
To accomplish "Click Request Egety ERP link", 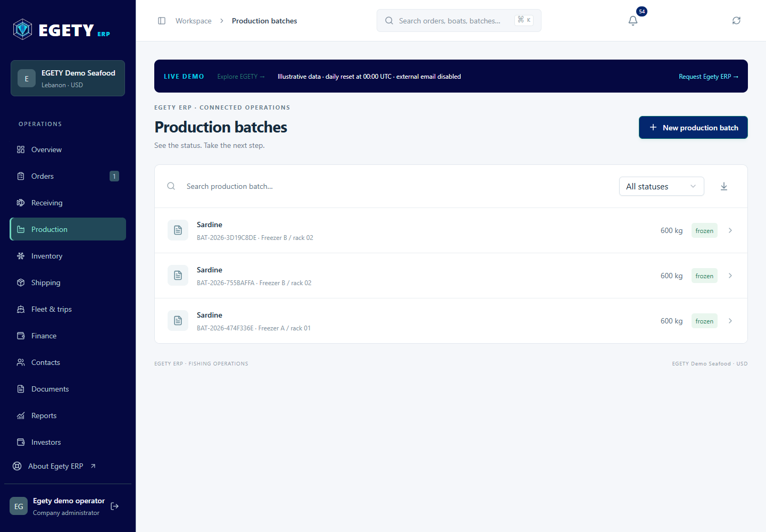I will point(709,77).
